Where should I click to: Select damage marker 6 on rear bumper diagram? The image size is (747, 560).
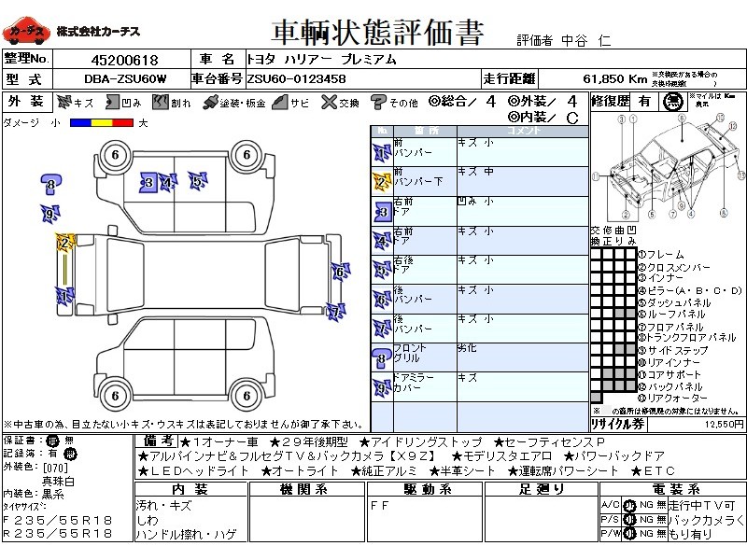(340, 272)
